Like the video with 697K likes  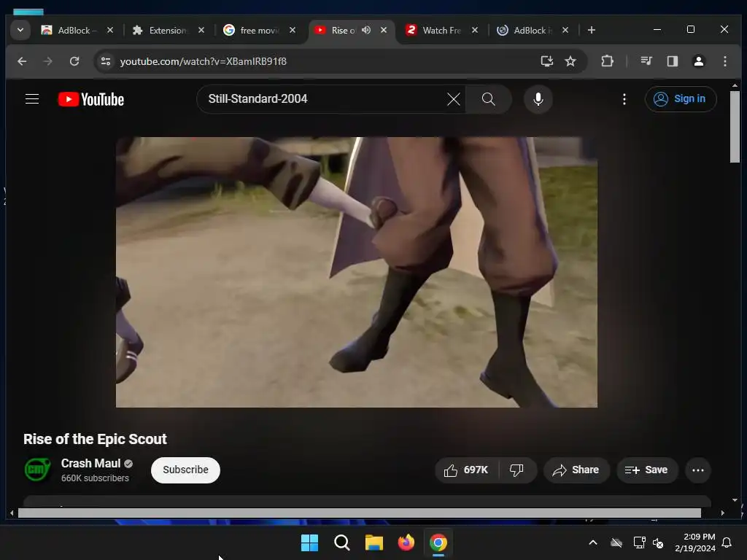point(466,470)
